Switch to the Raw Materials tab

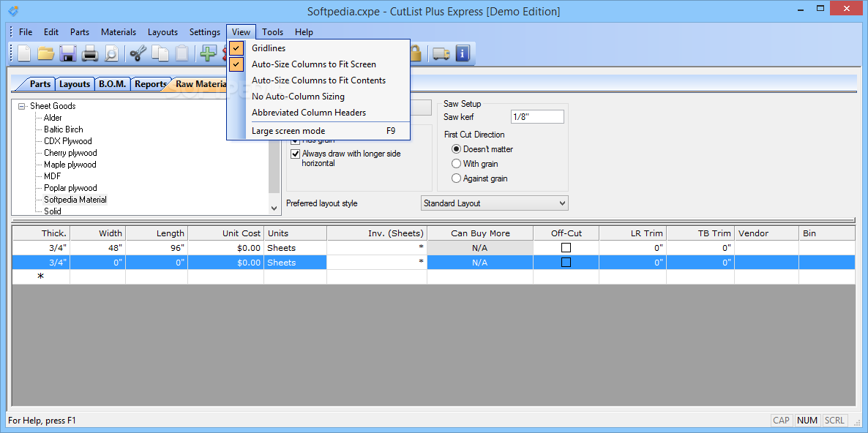pos(201,84)
